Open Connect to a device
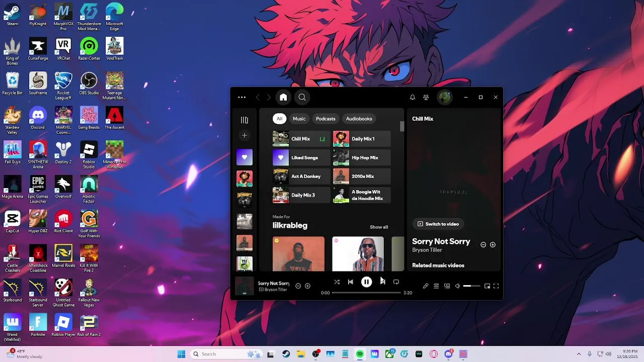Viewport: 644px width, 362px height. (x=447, y=286)
